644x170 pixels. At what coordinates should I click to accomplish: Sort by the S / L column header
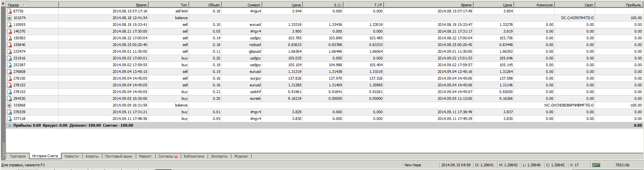click(x=323, y=5)
